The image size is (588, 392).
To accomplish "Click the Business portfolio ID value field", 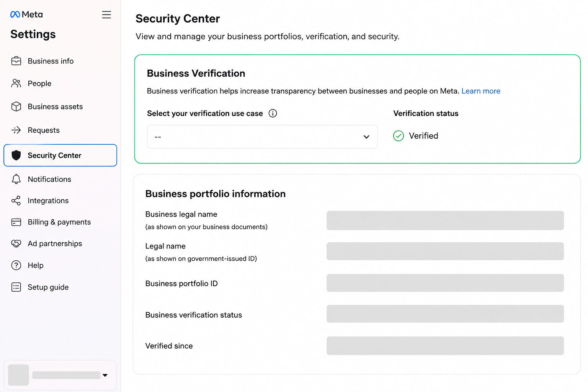I will coord(445,283).
